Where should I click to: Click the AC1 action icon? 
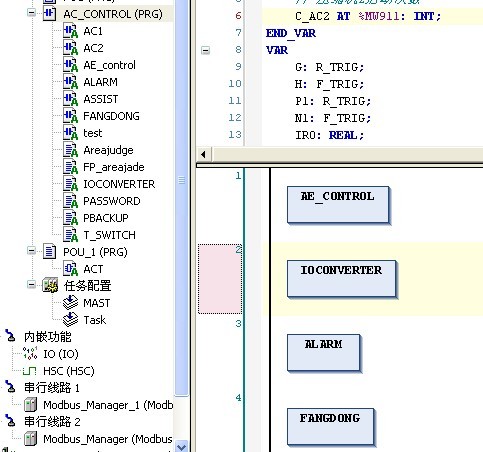[70, 31]
